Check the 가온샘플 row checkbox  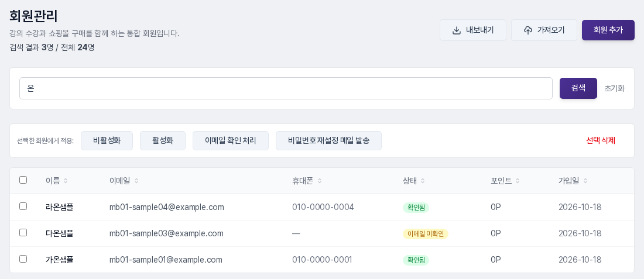[x=23, y=259]
